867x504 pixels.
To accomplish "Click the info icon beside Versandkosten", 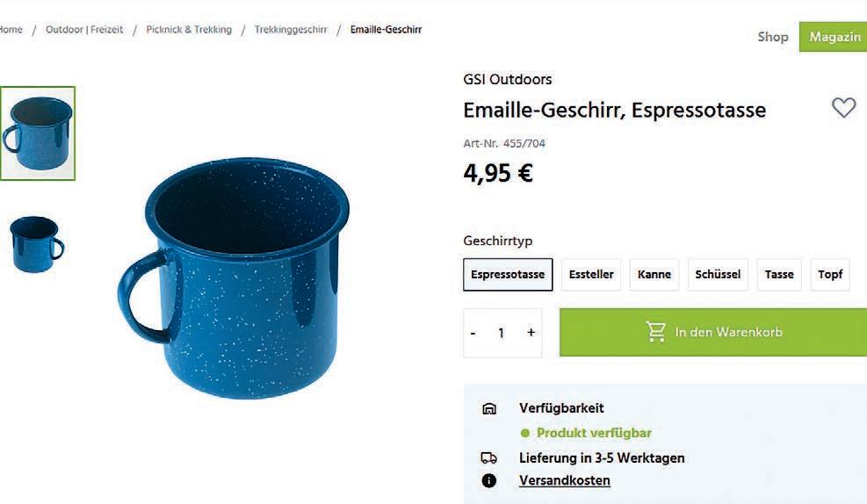I will click(488, 480).
